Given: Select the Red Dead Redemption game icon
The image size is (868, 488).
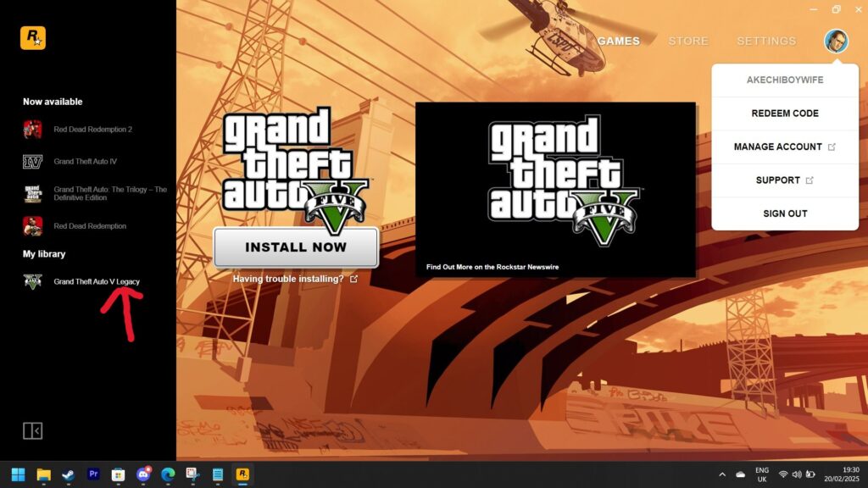Looking at the screenshot, I should [x=32, y=226].
